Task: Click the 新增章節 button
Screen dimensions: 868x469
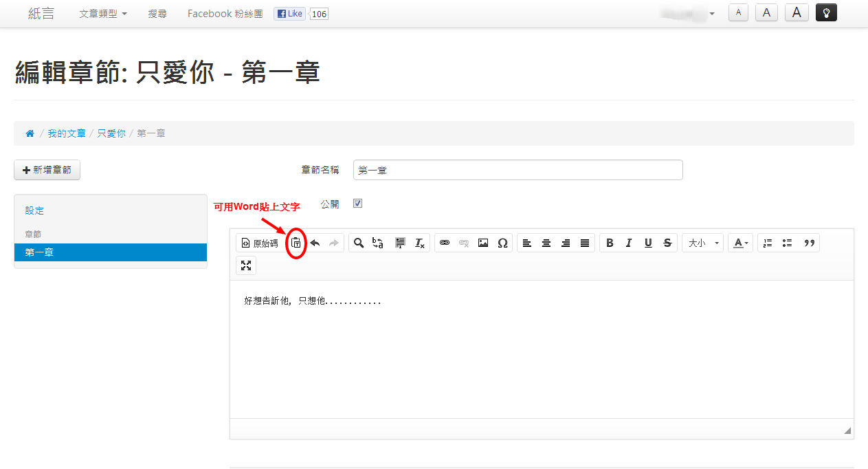Action: [x=47, y=170]
